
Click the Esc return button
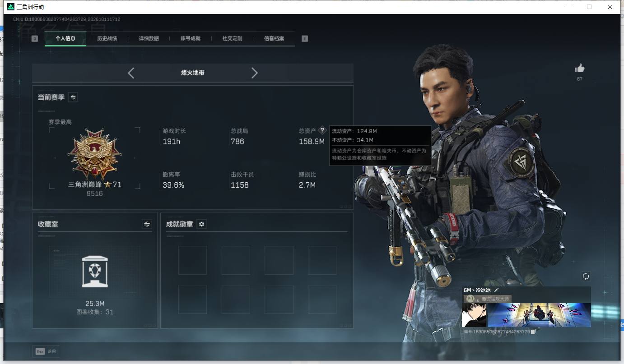[46, 351]
